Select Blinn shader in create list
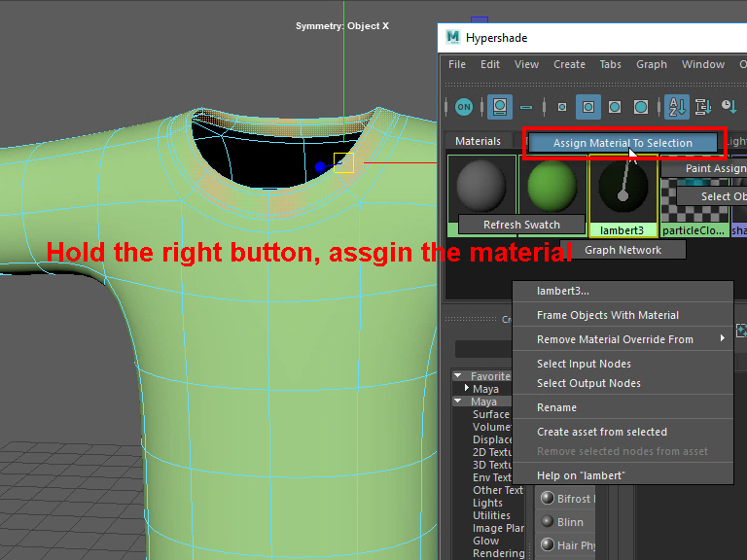Image resolution: width=747 pixels, height=560 pixels. point(570,522)
